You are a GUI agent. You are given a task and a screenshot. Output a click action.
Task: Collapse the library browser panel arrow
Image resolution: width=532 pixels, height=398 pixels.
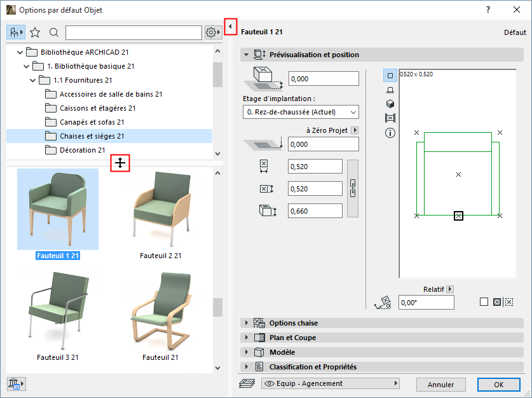pos(230,27)
